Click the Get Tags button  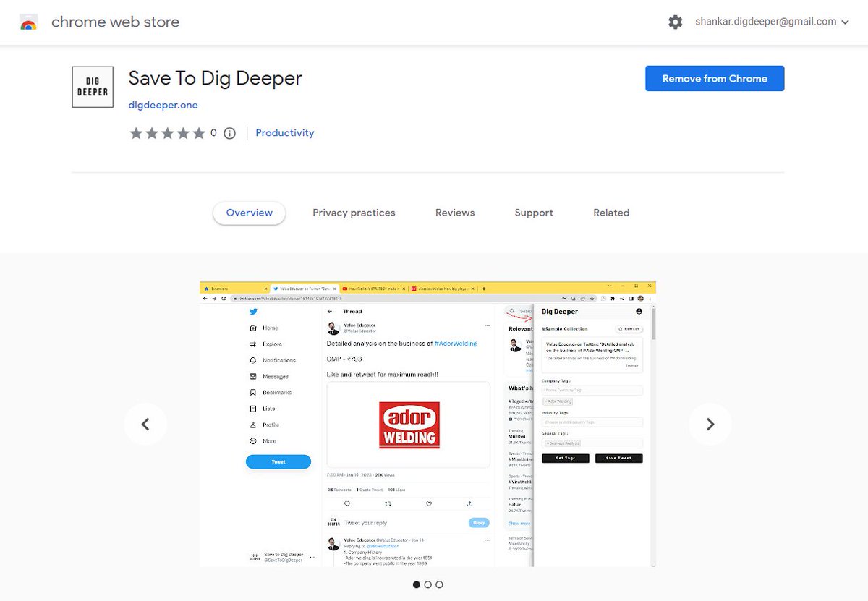point(565,458)
